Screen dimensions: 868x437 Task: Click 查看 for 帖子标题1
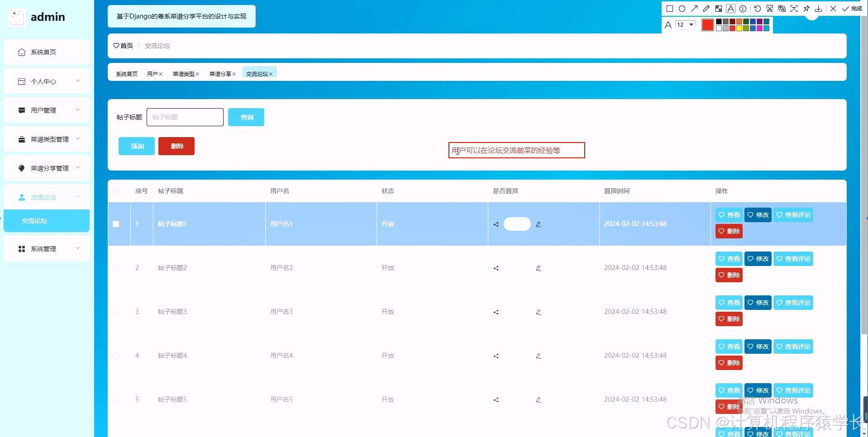pos(729,215)
